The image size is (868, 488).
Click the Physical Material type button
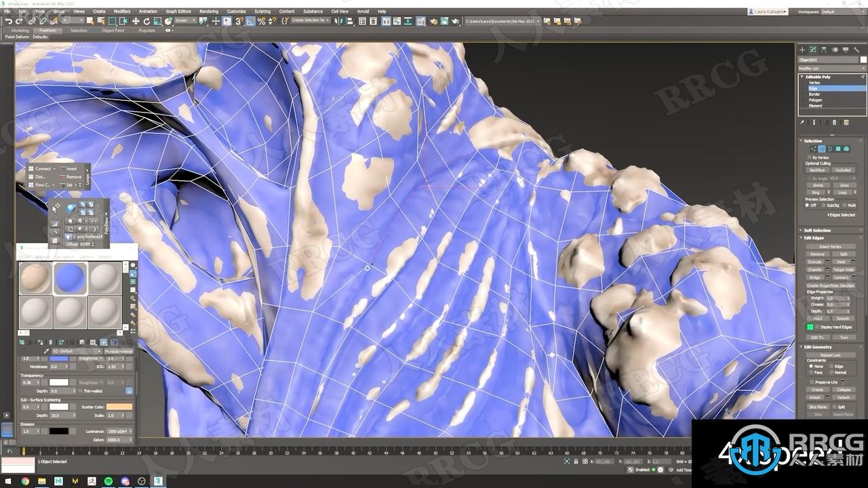pyautogui.click(x=119, y=351)
